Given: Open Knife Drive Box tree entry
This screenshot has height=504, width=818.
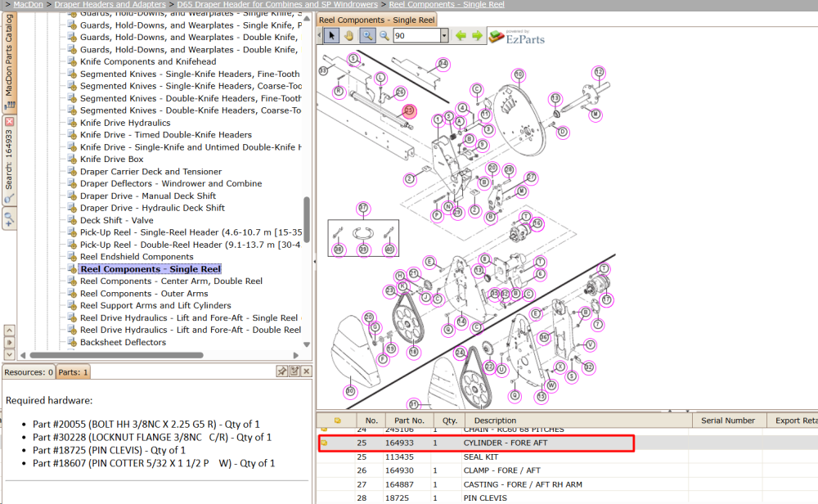Looking at the screenshot, I should click(111, 159).
